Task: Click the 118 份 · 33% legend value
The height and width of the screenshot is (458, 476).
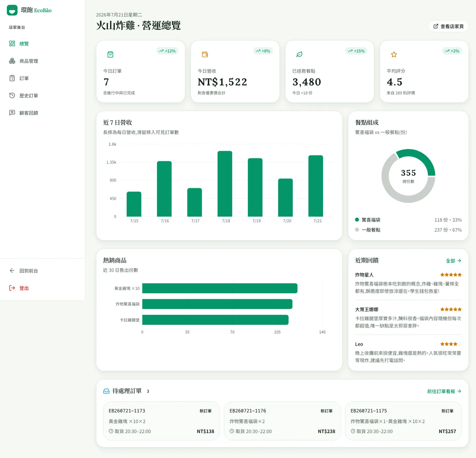Action: (448, 220)
